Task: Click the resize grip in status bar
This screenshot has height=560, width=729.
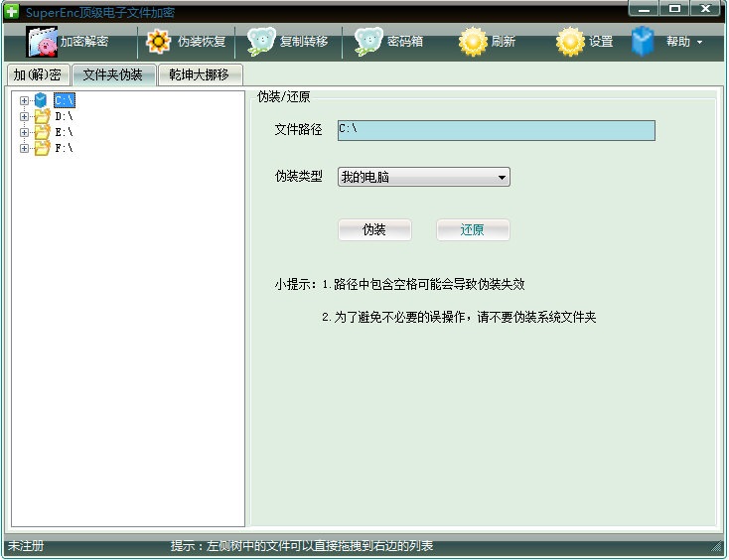Action: point(716,547)
